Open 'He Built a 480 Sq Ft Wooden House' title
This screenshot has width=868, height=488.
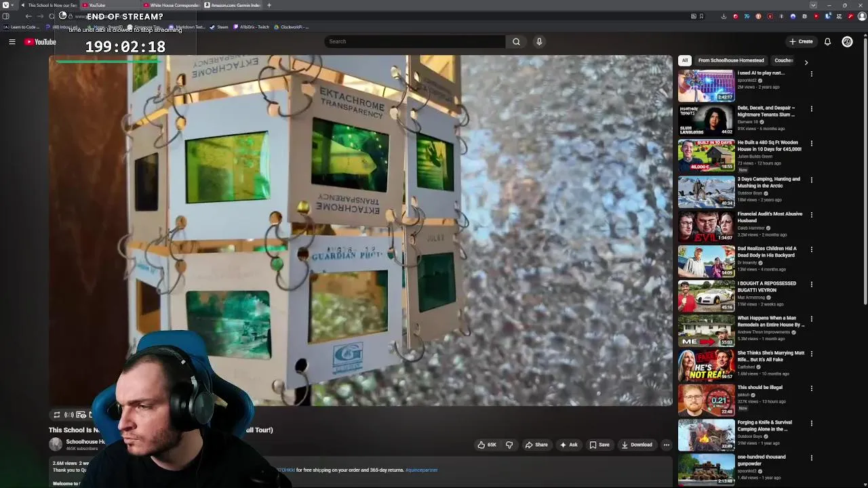[x=769, y=146]
